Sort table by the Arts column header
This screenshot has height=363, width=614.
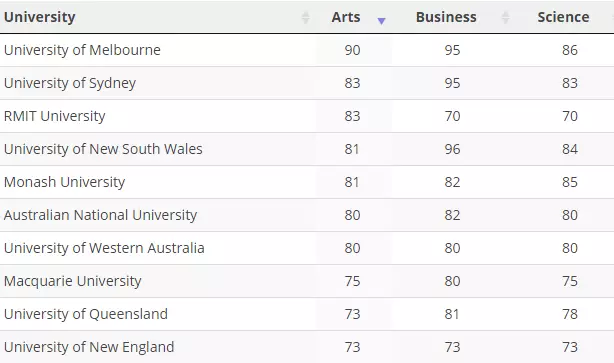[x=346, y=17]
